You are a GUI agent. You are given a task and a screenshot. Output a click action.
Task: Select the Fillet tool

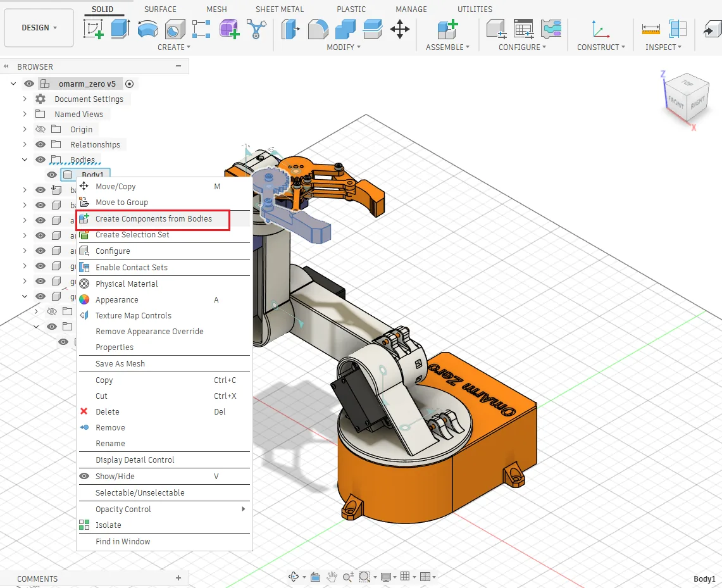[318, 28]
